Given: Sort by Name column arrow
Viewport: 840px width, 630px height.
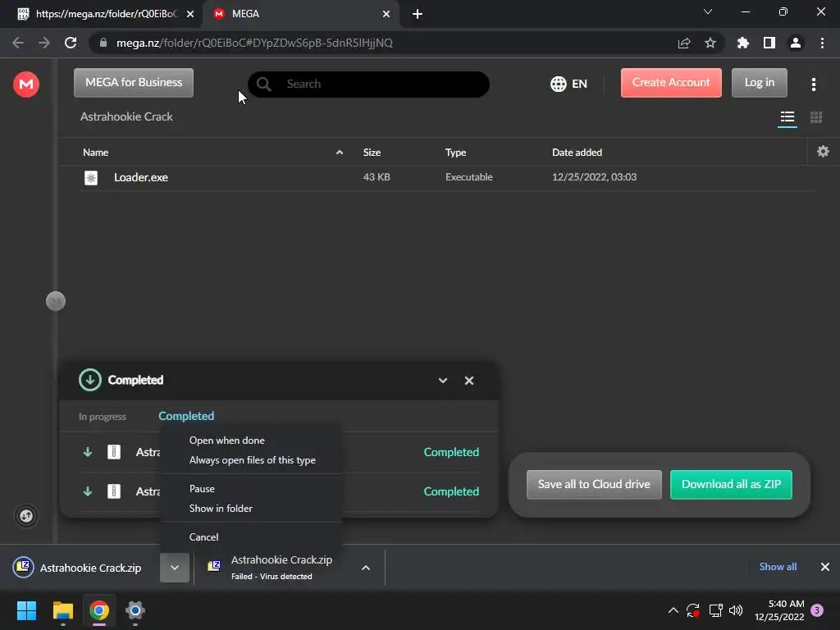Looking at the screenshot, I should [x=339, y=153].
